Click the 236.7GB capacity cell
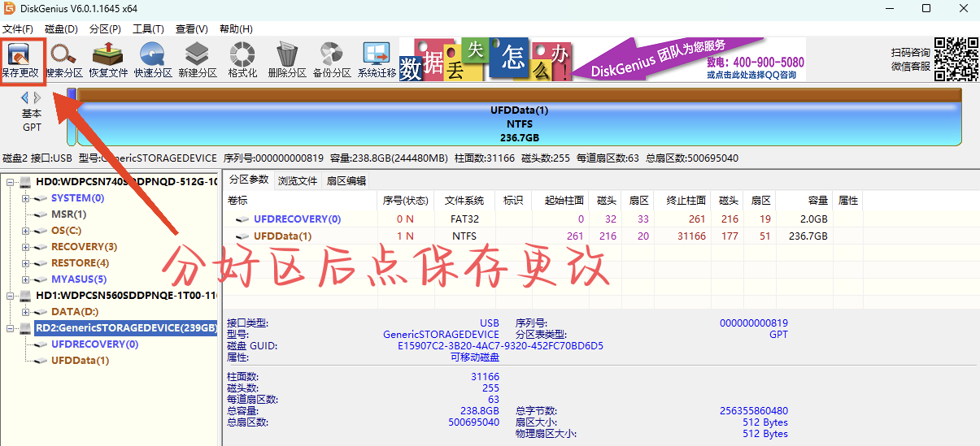 coord(808,236)
